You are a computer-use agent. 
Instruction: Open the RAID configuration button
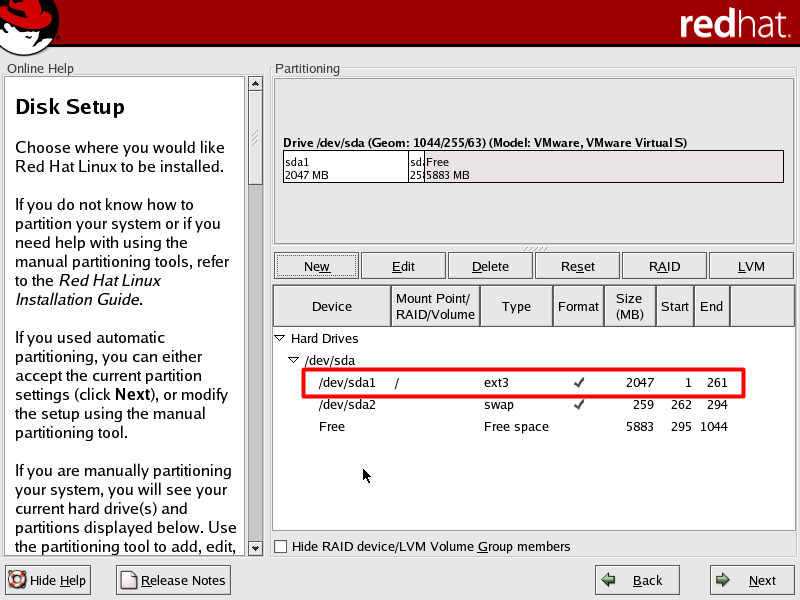coord(664,266)
